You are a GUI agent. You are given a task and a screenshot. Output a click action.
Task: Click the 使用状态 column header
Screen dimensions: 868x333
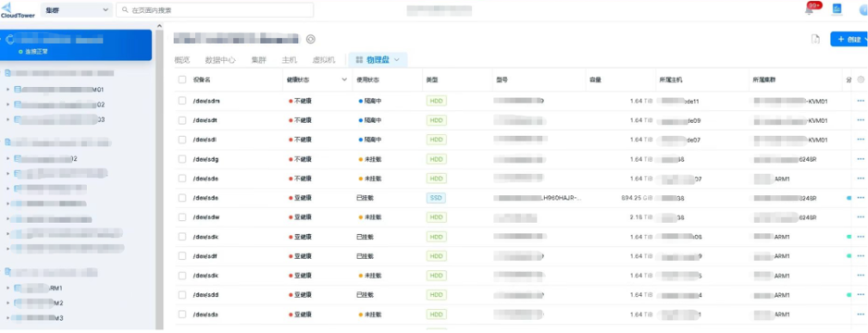coord(367,80)
